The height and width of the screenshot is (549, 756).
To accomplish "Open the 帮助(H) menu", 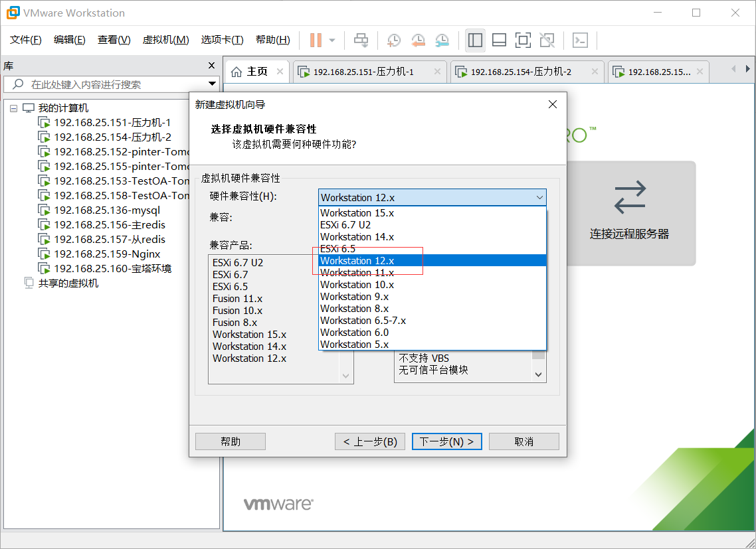I will tap(272, 40).
